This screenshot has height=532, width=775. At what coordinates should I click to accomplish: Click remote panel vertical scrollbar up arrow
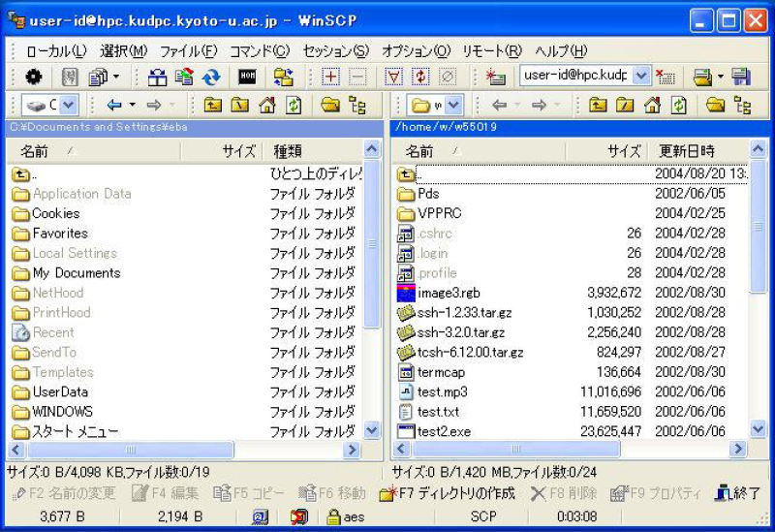(x=758, y=148)
